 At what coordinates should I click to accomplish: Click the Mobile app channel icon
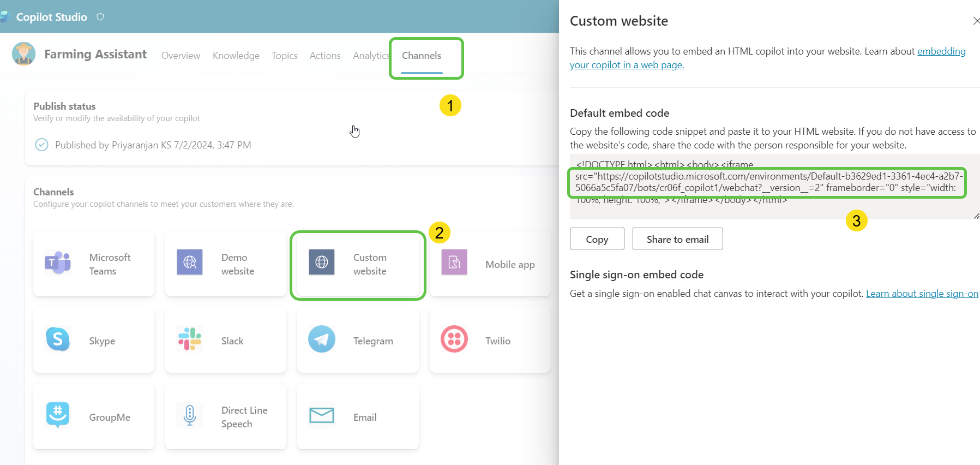[454, 263]
